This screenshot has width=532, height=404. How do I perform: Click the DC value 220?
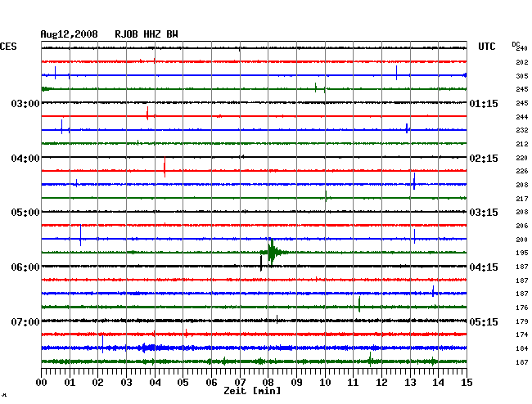522,158
